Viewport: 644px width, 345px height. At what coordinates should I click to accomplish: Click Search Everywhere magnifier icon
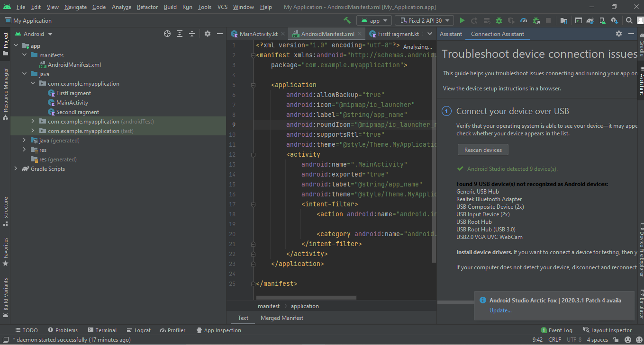click(629, 20)
